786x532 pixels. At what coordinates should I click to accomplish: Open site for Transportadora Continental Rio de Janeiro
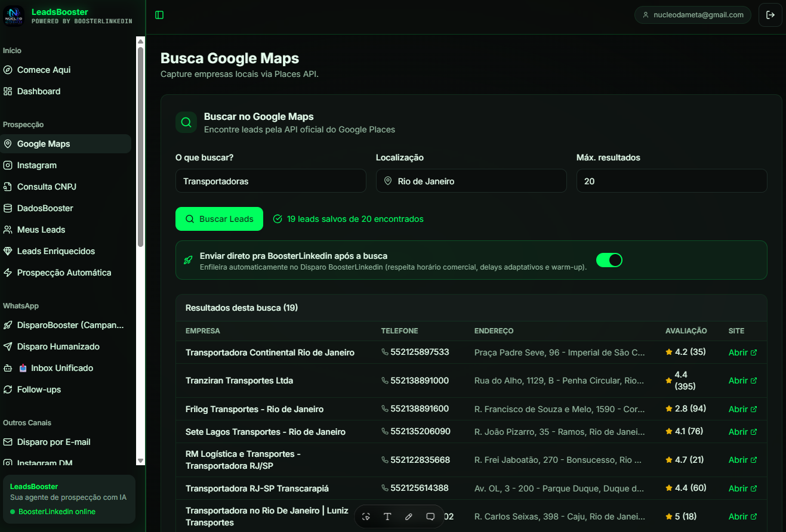coord(742,352)
